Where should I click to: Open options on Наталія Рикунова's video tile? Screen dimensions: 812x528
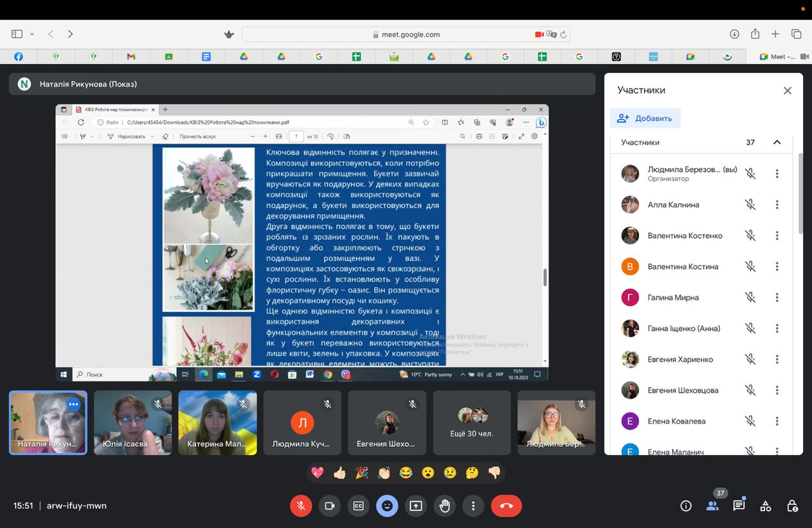point(74,404)
